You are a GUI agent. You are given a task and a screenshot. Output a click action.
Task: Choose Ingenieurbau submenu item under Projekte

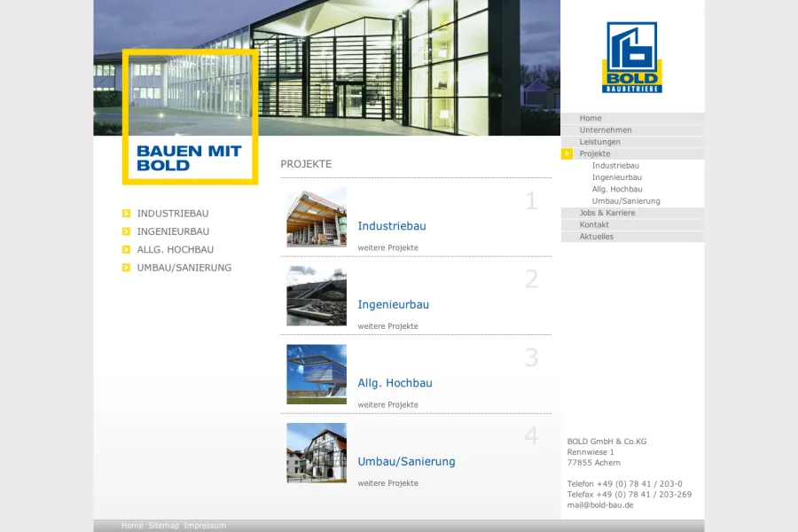pyautogui.click(x=617, y=177)
